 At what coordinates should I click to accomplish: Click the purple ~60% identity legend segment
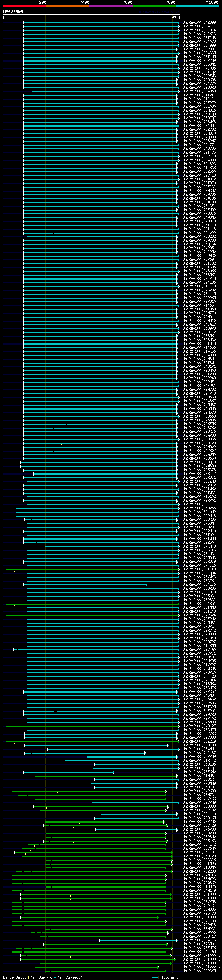click(111, 6)
